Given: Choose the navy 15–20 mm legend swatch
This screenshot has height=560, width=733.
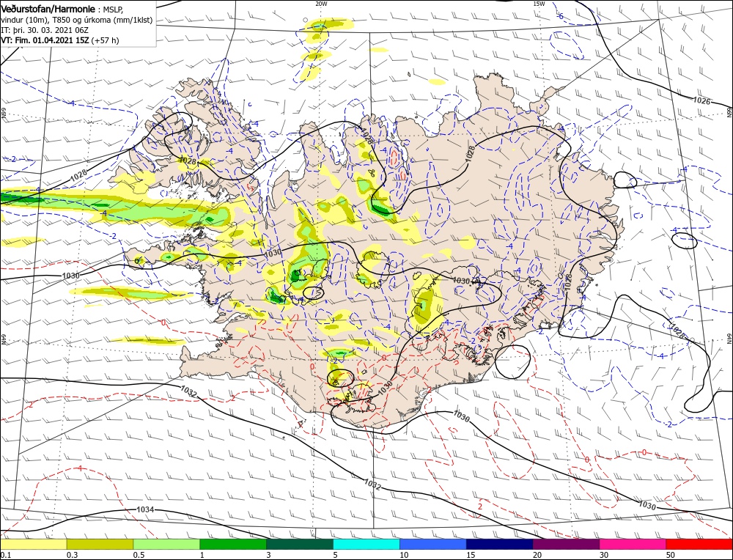Looking at the screenshot, I should 500,544.
